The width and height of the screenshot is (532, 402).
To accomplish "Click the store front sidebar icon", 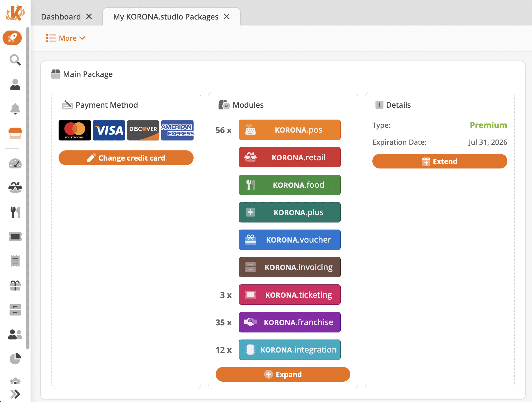I will 15,133.
